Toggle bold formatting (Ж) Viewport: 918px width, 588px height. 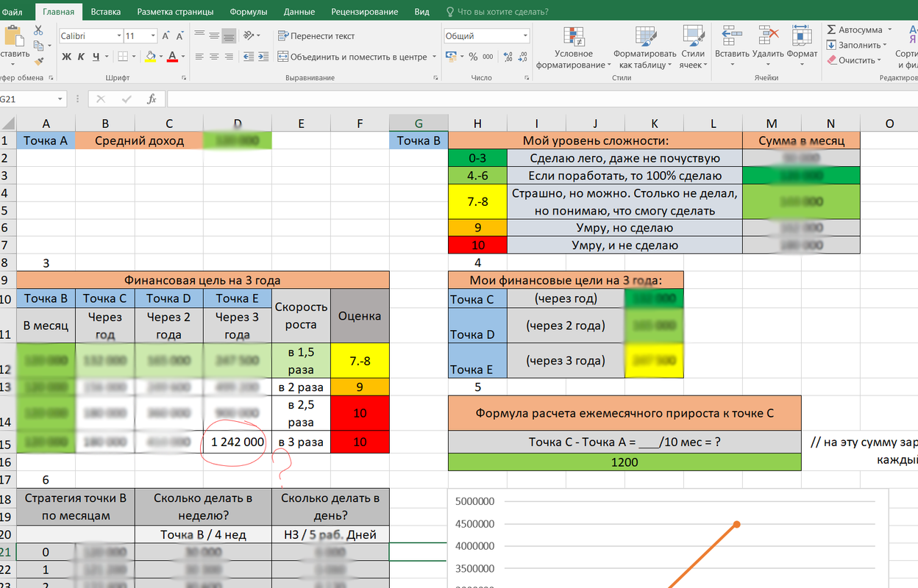[66, 57]
